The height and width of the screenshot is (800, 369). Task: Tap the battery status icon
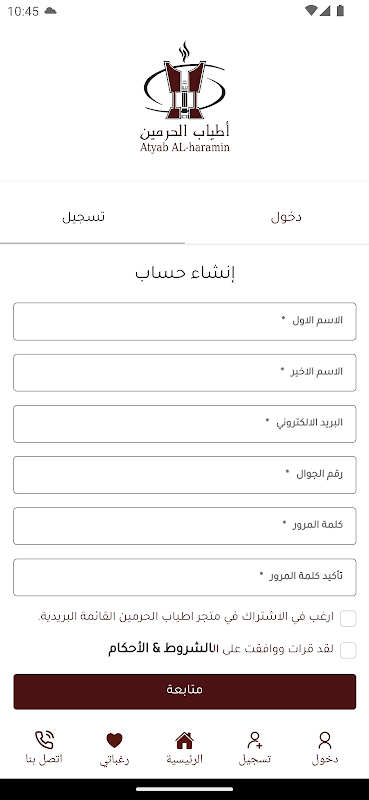pyautogui.click(x=340, y=11)
